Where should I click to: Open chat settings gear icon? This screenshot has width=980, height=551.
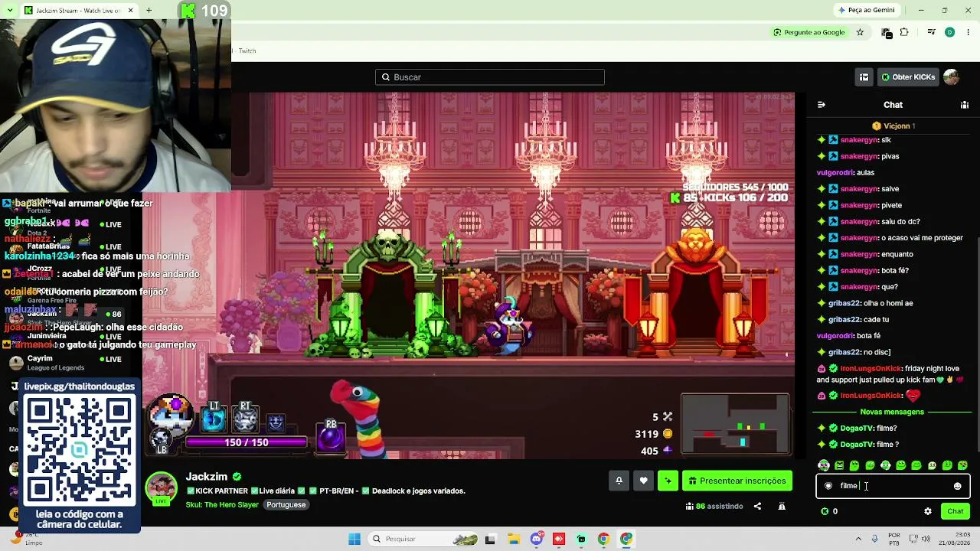[x=928, y=511]
